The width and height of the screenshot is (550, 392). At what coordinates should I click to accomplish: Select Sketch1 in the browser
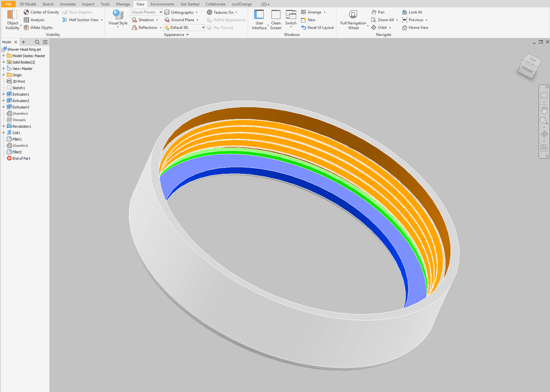coord(16,87)
